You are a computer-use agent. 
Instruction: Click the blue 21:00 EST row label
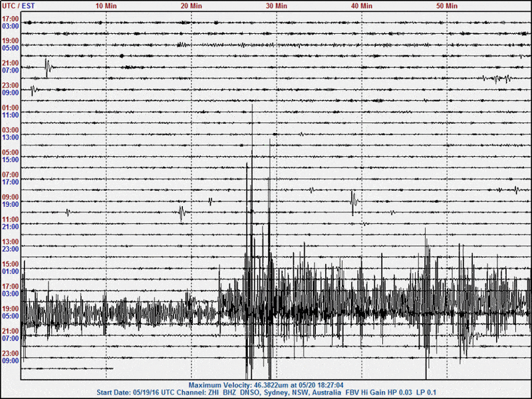(x=10, y=227)
